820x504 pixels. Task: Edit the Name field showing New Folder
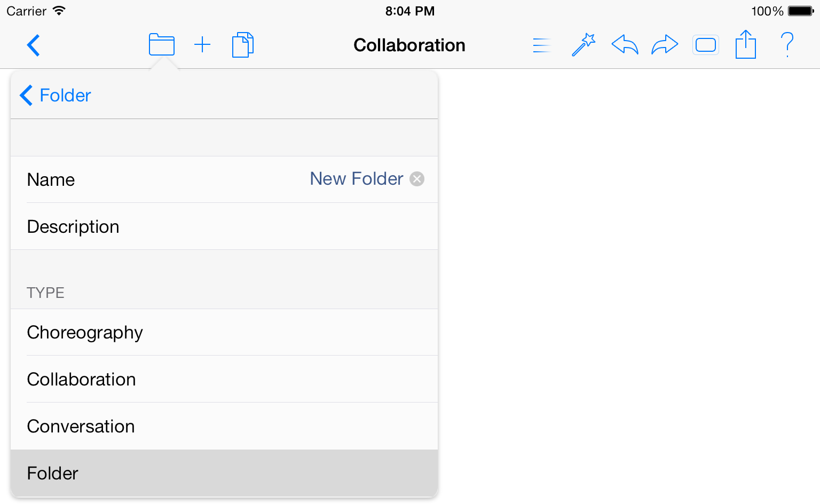224,179
